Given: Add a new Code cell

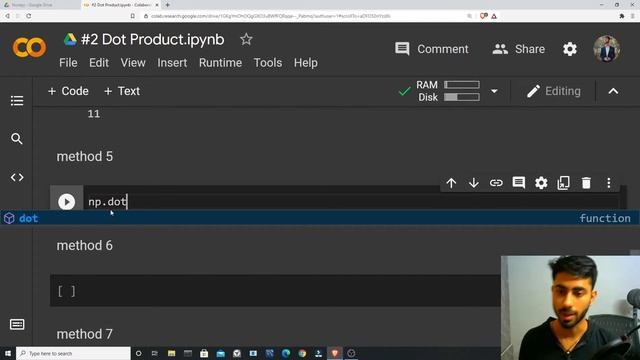Looking at the screenshot, I should click(x=68, y=91).
